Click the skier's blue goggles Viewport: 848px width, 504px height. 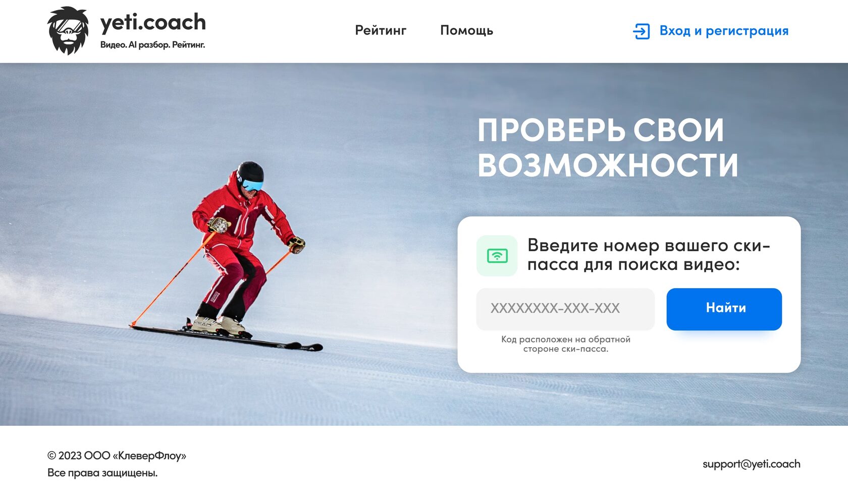(x=252, y=185)
